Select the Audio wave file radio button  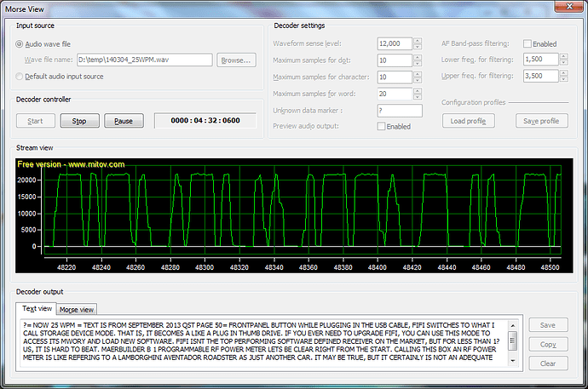(20, 44)
